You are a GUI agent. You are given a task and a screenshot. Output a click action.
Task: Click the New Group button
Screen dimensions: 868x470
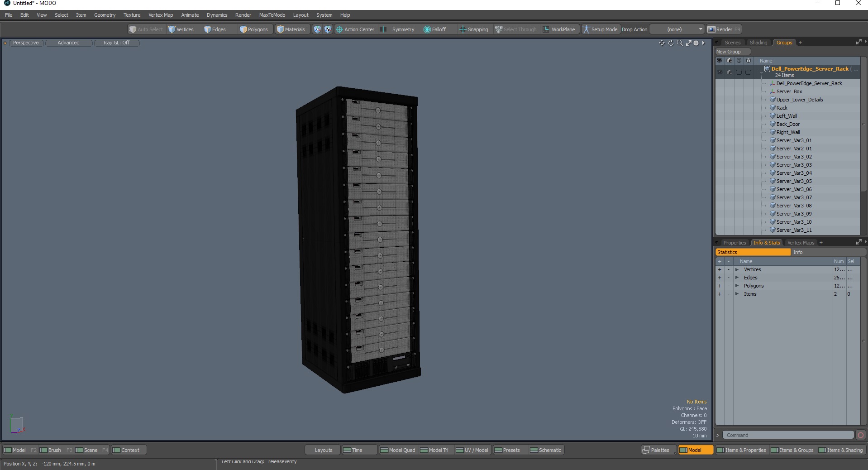pos(733,52)
